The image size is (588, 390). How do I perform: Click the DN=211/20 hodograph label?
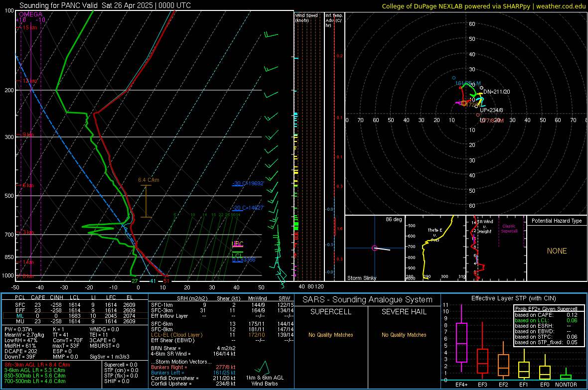click(496, 92)
